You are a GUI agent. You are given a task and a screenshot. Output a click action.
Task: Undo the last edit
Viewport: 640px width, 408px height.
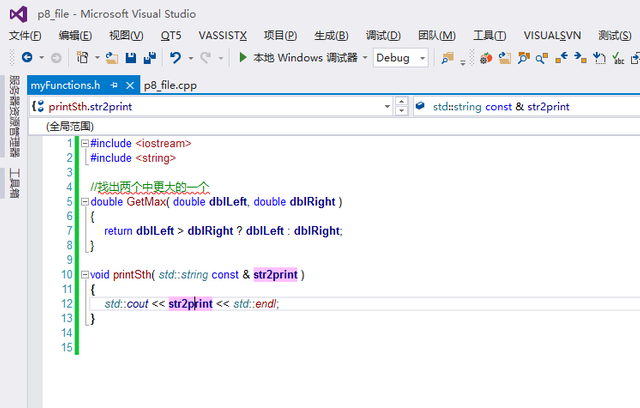tap(176, 58)
